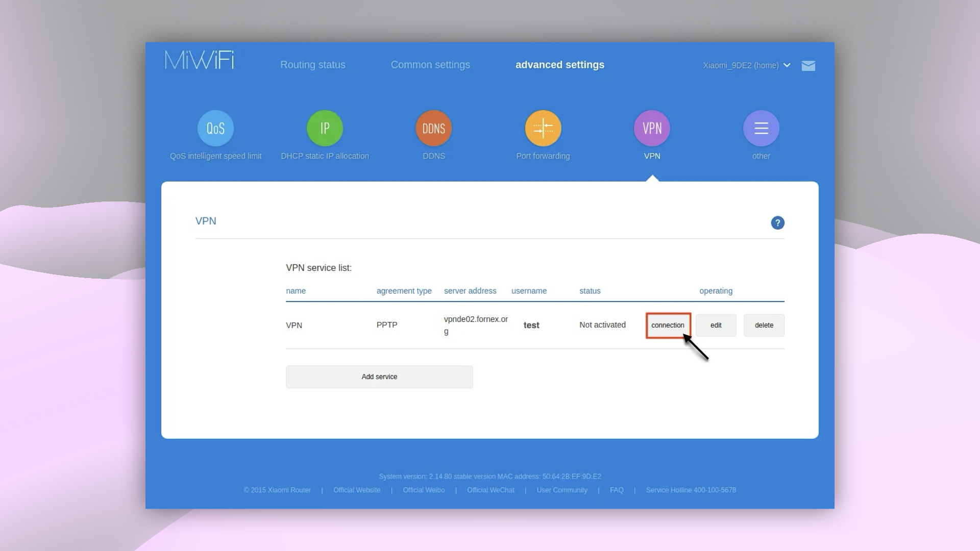Sort the list by the name column
This screenshot has width=980, height=551.
coord(296,291)
